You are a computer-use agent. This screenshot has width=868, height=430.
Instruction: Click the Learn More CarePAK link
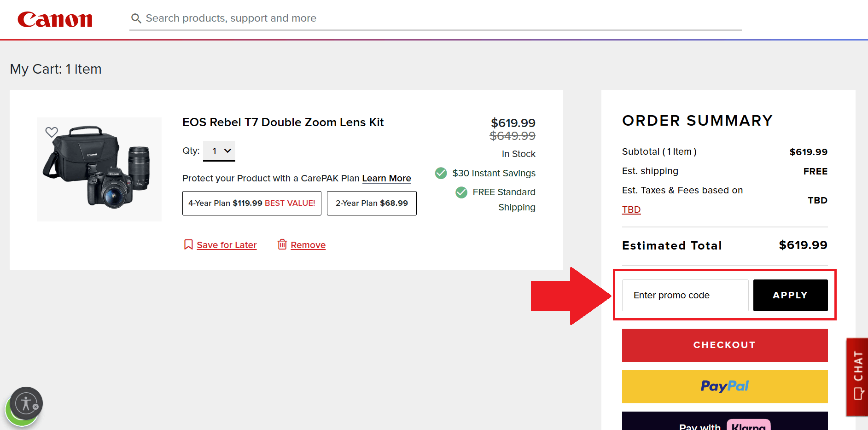[386, 178]
